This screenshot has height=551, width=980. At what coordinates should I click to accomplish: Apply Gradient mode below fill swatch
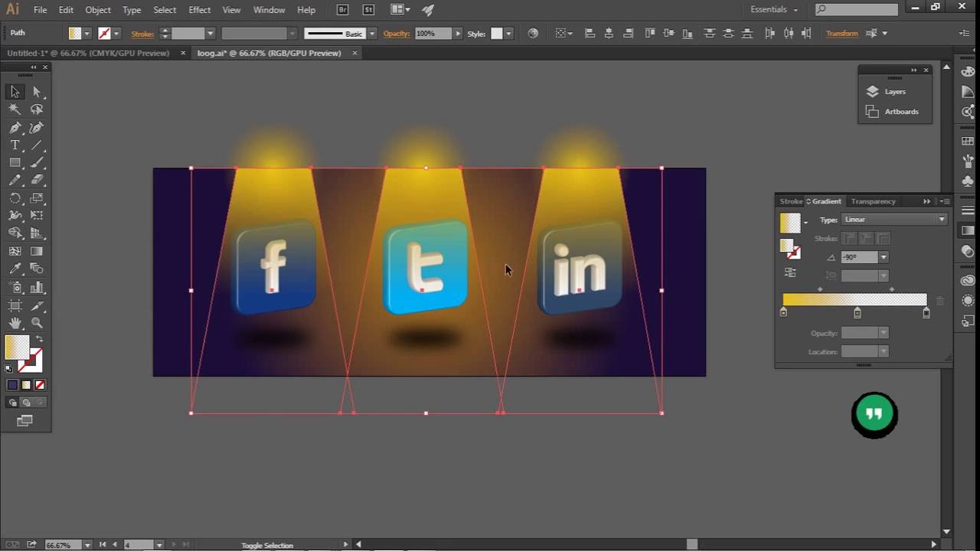(x=26, y=385)
